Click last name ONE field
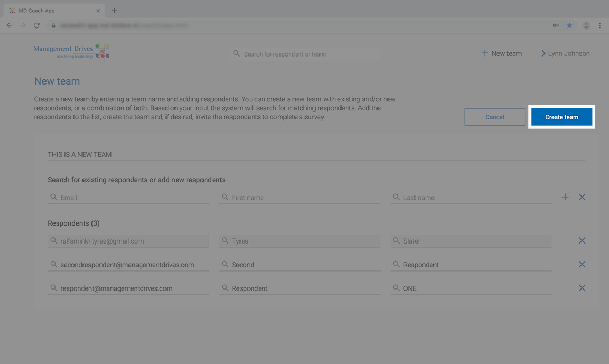The width and height of the screenshot is (609, 364). click(x=471, y=288)
